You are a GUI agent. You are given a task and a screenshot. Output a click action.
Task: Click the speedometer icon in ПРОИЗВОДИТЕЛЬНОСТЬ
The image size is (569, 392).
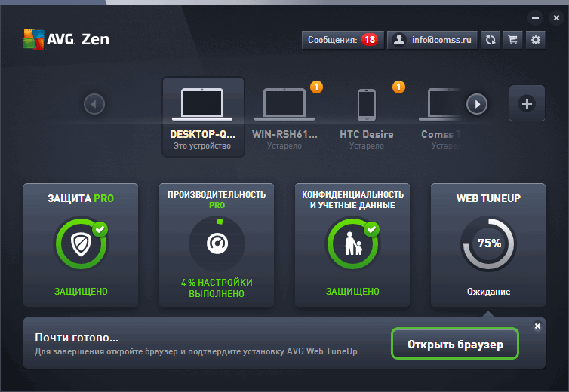(217, 243)
